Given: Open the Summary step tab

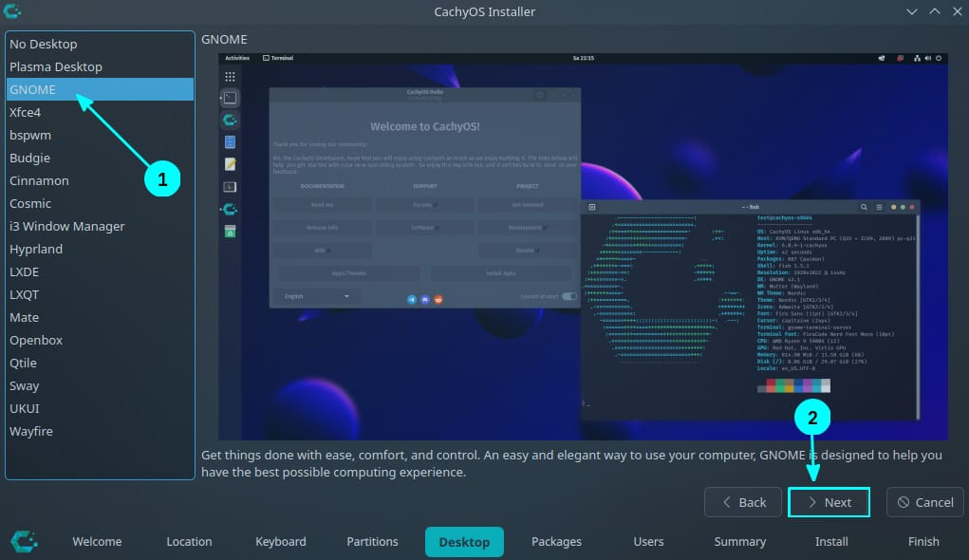Looking at the screenshot, I should click(x=739, y=541).
